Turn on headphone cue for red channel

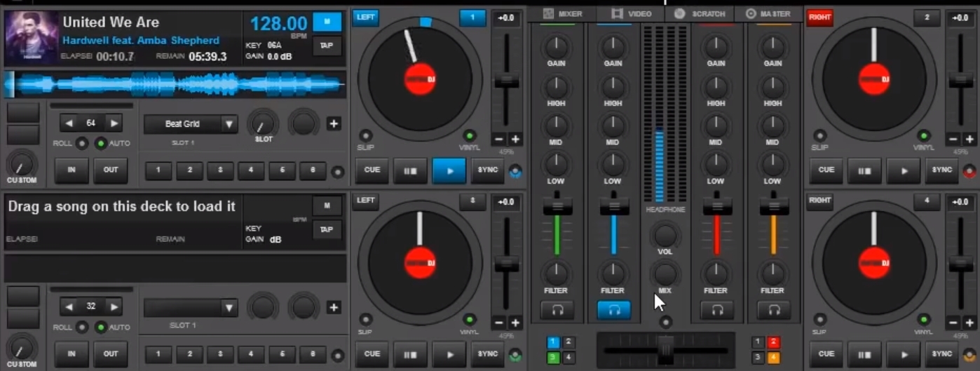click(717, 310)
